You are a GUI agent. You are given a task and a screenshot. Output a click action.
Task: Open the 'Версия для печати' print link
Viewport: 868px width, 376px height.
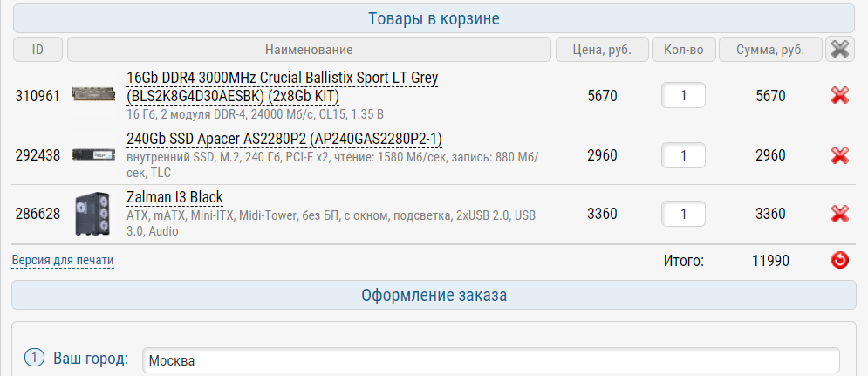[x=63, y=260]
